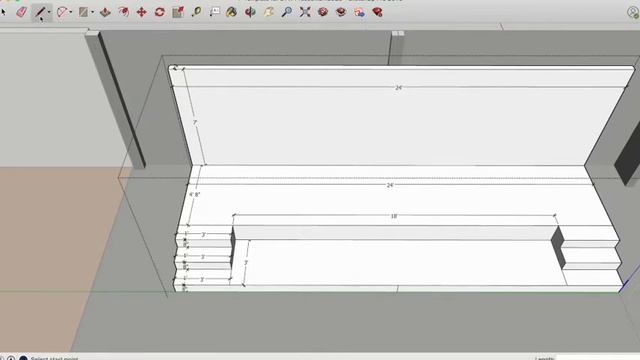Choose the Arc tool
640x360 pixels.
point(62,12)
